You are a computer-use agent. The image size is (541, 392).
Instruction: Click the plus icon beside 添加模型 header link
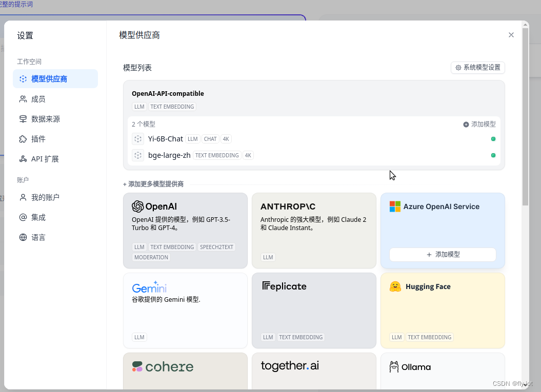click(x=466, y=124)
